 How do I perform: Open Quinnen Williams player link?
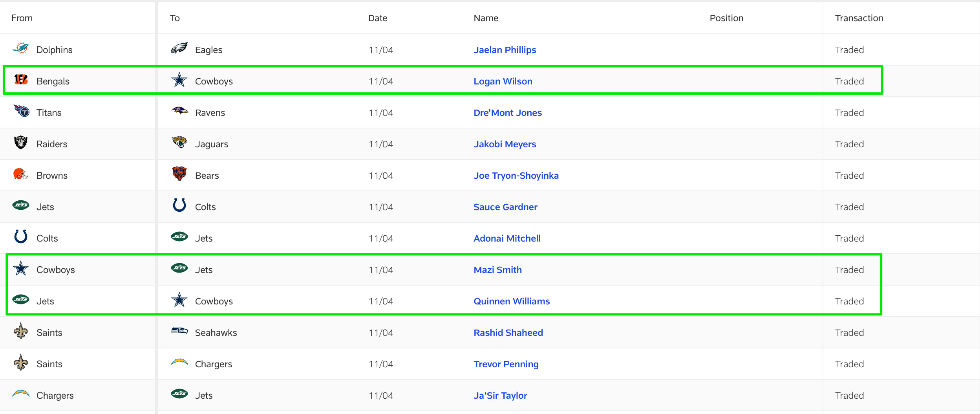(x=512, y=301)
